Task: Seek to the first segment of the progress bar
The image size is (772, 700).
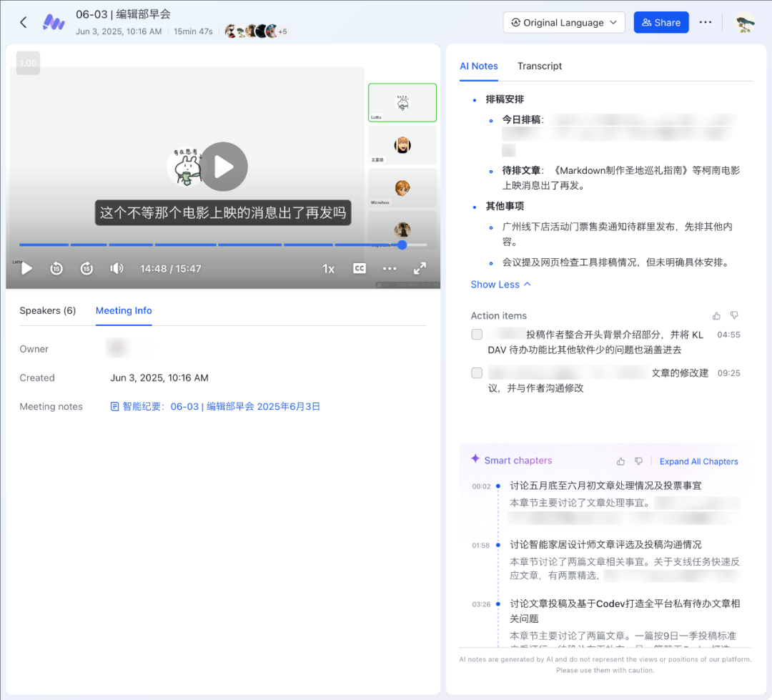Action: (44, 245)
